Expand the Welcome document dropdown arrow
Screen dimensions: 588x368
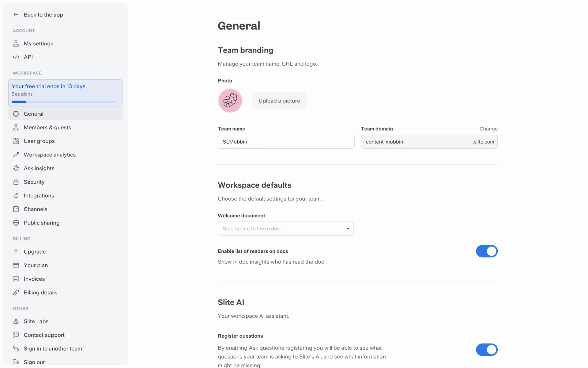[348, 229]
